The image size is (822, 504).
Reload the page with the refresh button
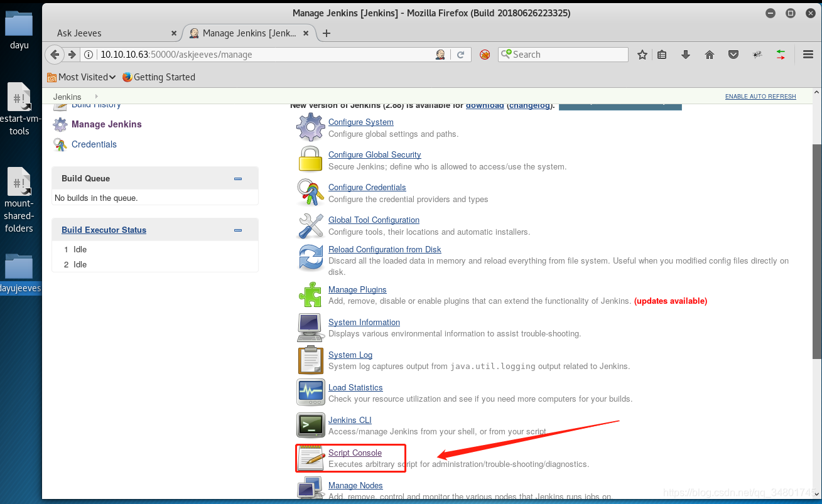coord(460,55)
